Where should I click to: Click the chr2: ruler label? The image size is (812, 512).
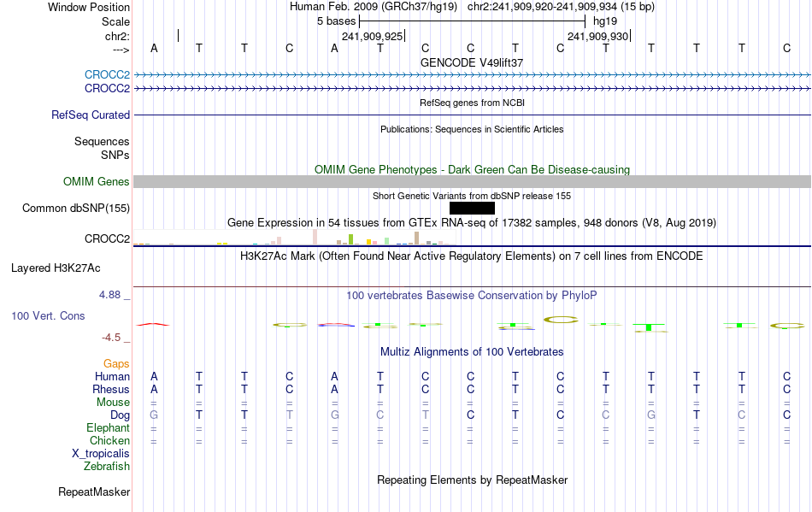click(117, 36)
